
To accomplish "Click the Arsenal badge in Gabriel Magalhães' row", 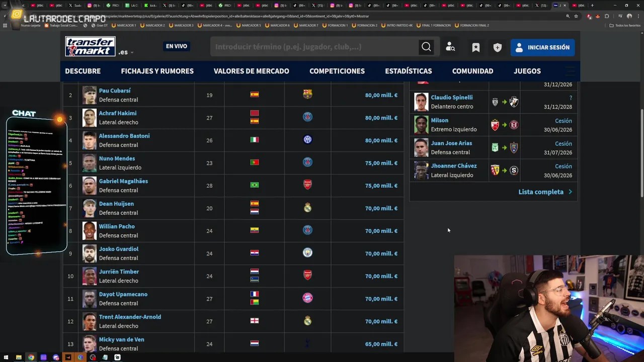I will point(307,185).
